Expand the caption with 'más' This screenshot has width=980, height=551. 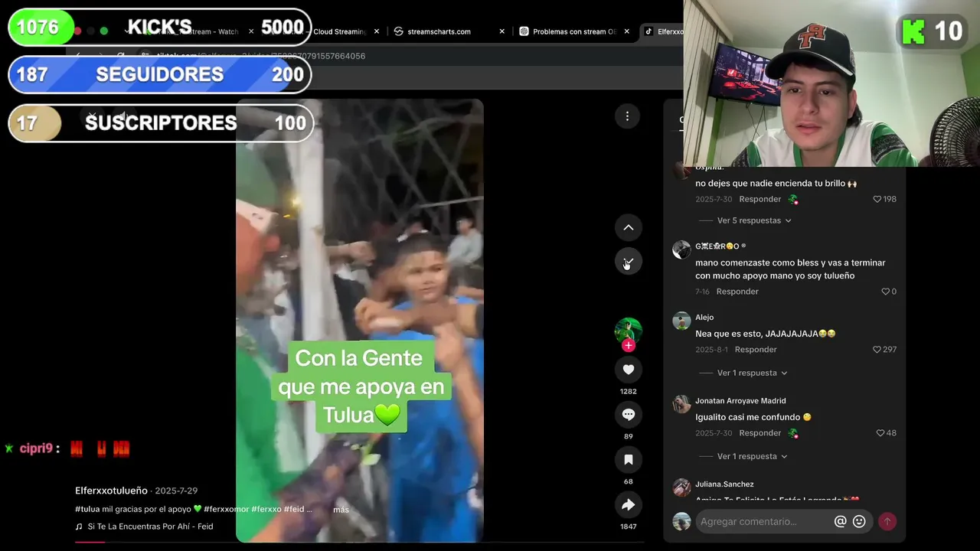(x=341, y=510)
